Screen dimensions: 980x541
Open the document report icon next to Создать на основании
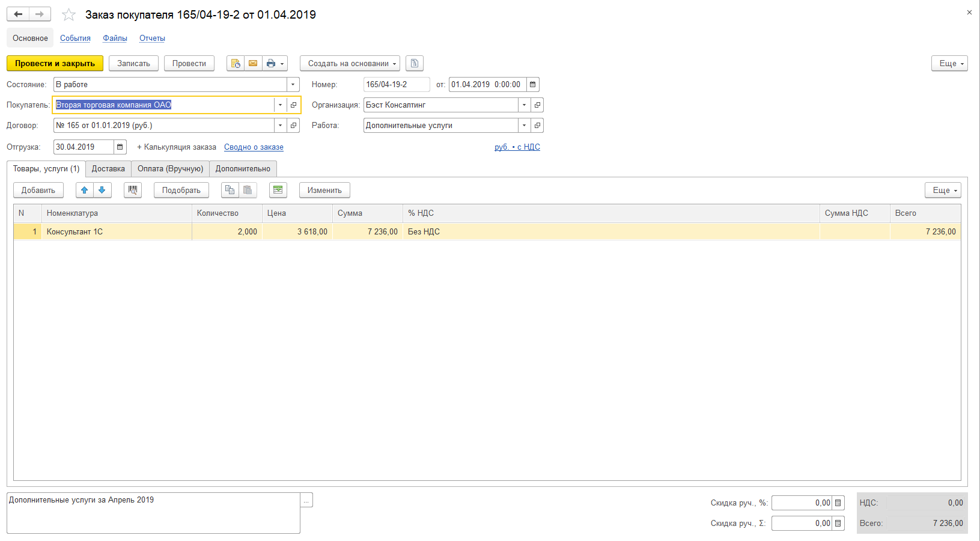pos(415,63)
